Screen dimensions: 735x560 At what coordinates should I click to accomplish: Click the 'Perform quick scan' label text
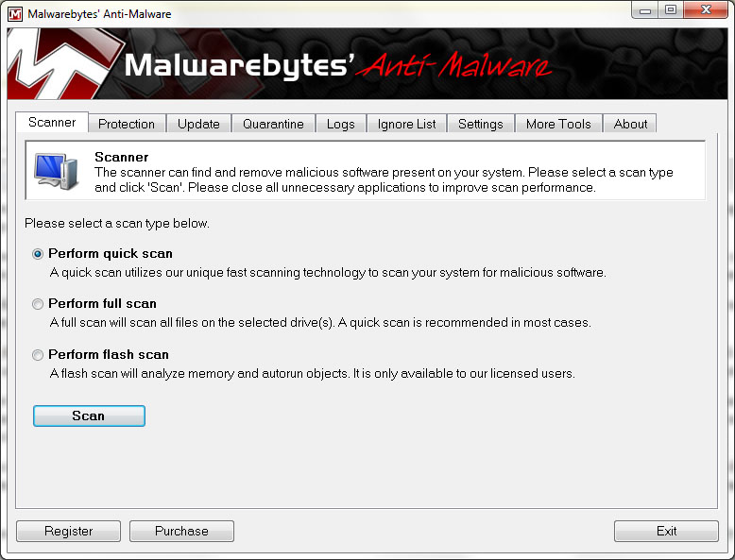tap(111, 253)
